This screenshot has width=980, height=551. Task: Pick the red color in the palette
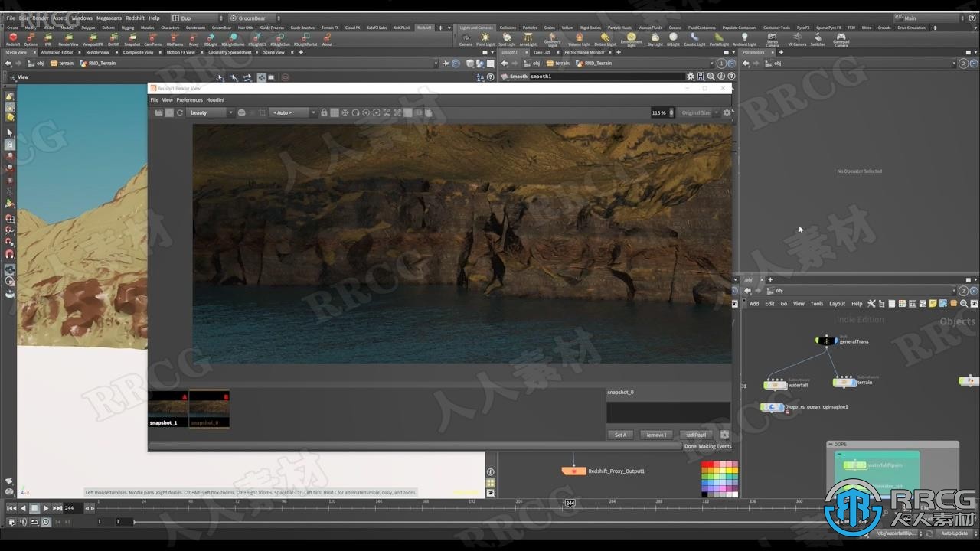pos(706,465)
